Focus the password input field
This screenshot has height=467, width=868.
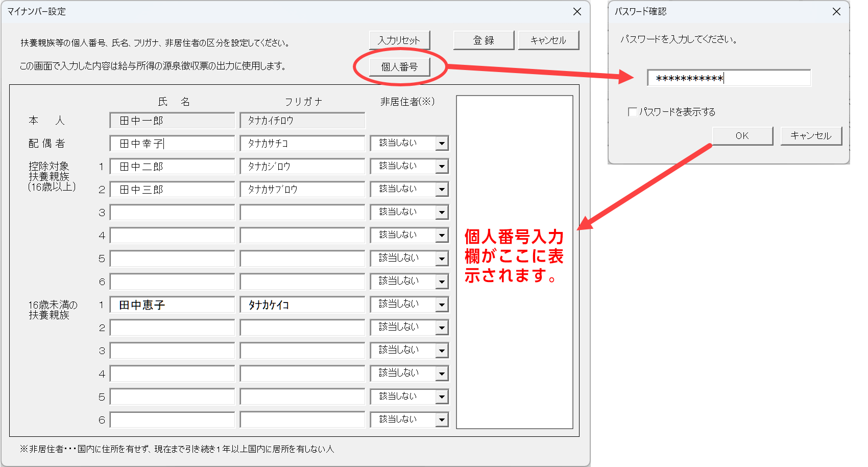click(x=729, y=78)
